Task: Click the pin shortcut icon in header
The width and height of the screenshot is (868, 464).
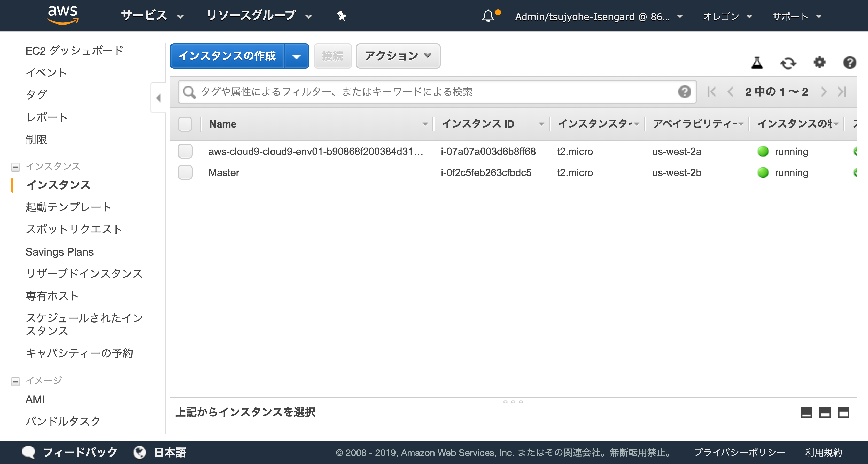Action: coord(341,15)
